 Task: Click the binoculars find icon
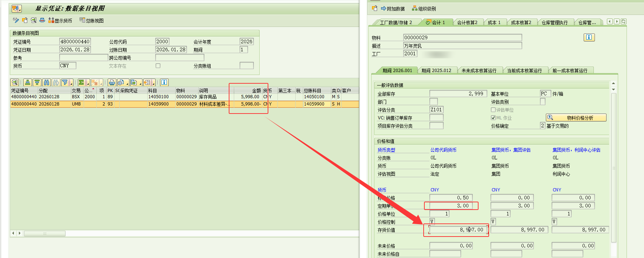click(x=46, y=83)
